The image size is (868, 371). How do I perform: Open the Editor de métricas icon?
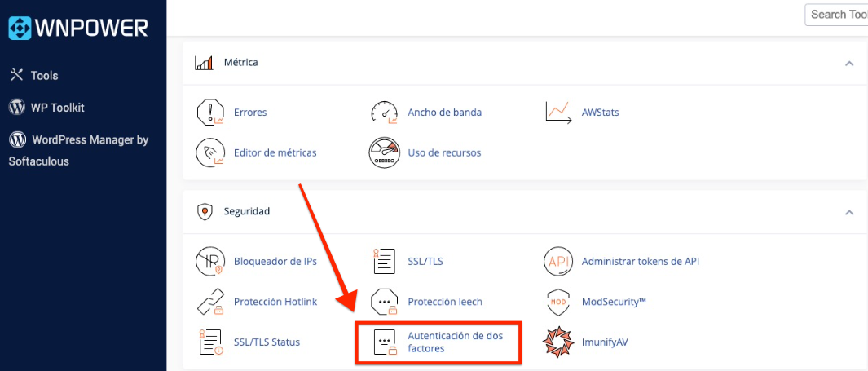pyautogui.click(x=210, y=152)
